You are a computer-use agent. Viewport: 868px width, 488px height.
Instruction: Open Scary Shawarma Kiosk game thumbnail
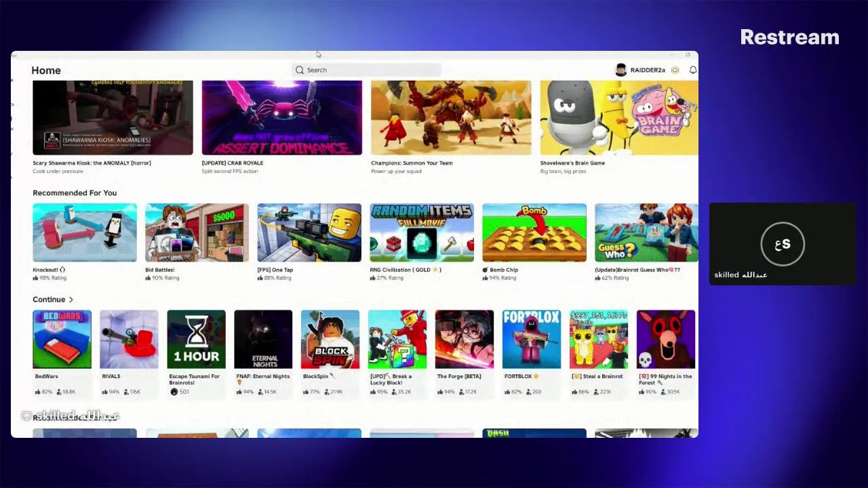[113, 118]
